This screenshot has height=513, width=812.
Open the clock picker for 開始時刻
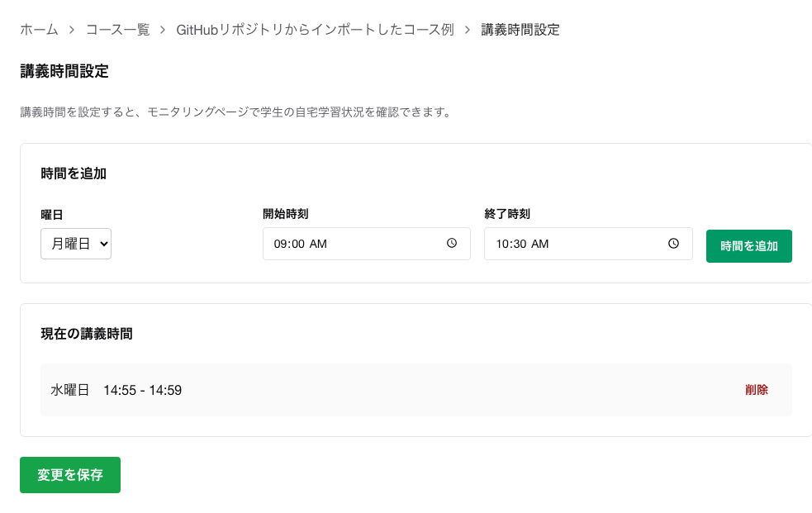(452, 244)
